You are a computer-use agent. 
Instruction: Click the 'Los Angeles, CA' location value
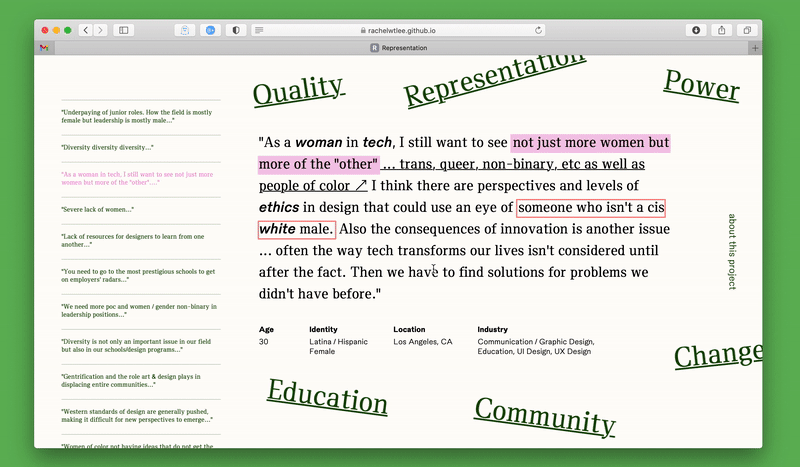(422, 342)
